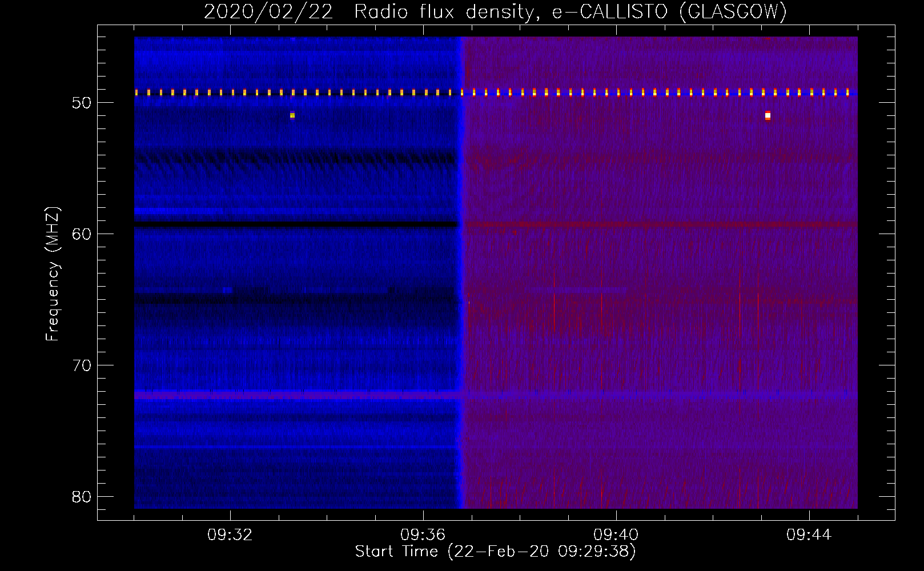Screen dimensions: 924x571
Task: Click the purple band near 72 MHz
Action: pos(296,395)
